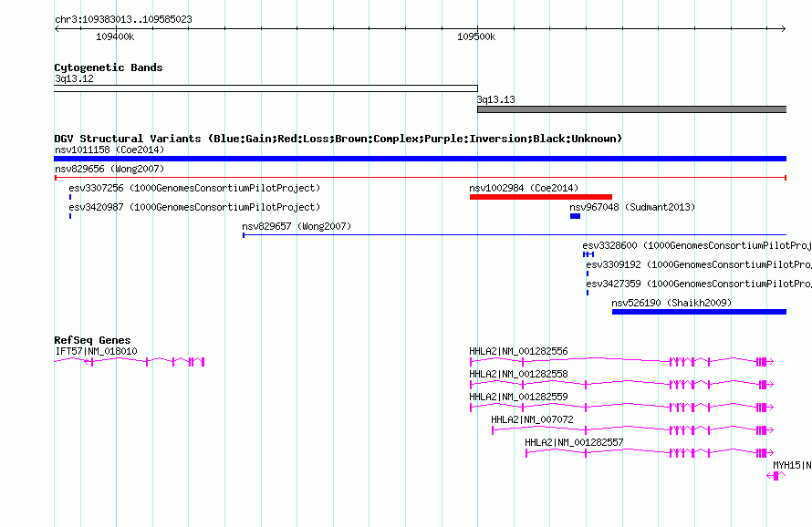
Task: Open the nsv526190 (Shaikh2009) label
Action: 671,303
